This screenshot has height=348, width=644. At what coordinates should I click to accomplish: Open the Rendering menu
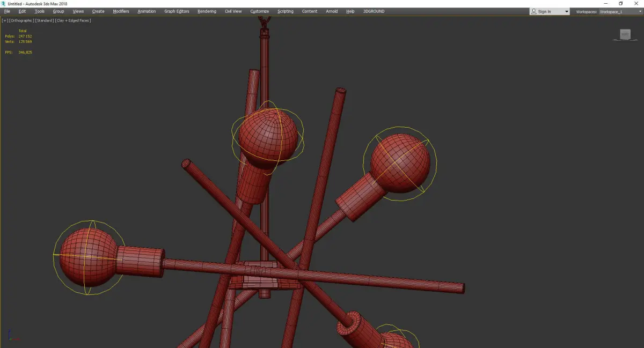pos(207,11)
